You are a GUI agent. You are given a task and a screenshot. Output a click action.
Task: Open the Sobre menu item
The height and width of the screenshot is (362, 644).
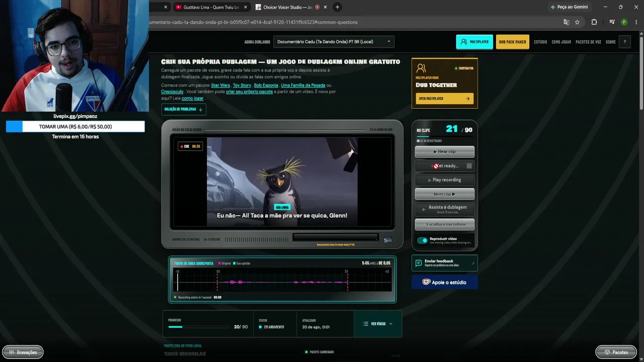(611, 42)
